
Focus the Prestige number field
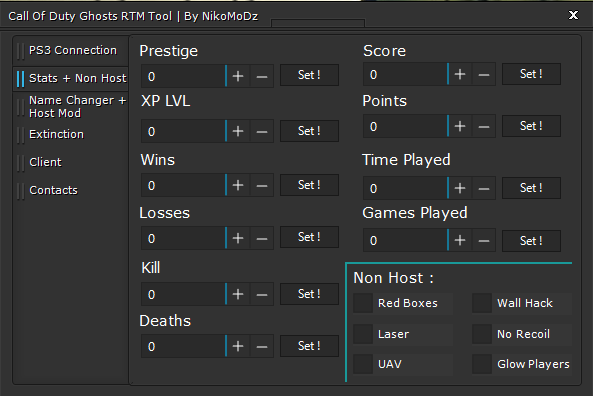(183, 76)
